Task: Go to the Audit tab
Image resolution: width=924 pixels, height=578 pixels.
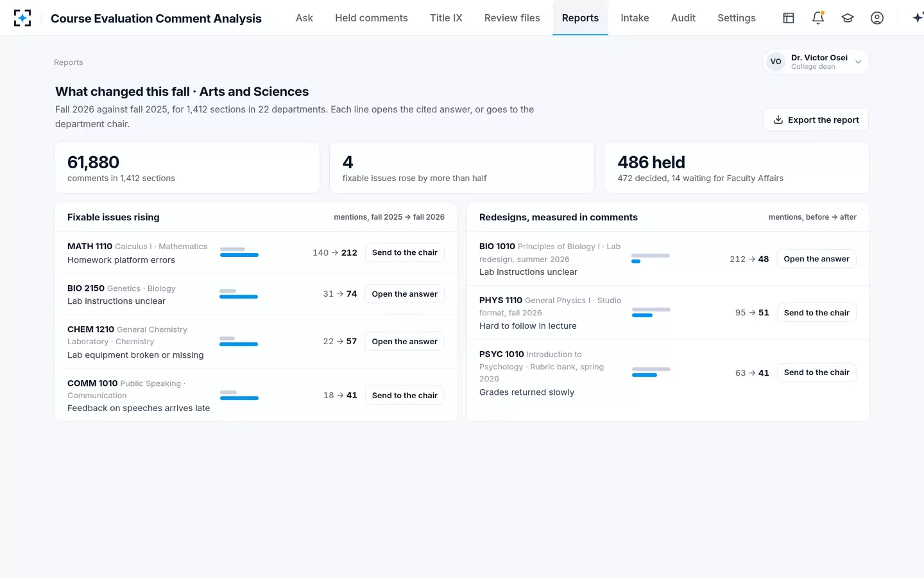Action: (683, 18)
